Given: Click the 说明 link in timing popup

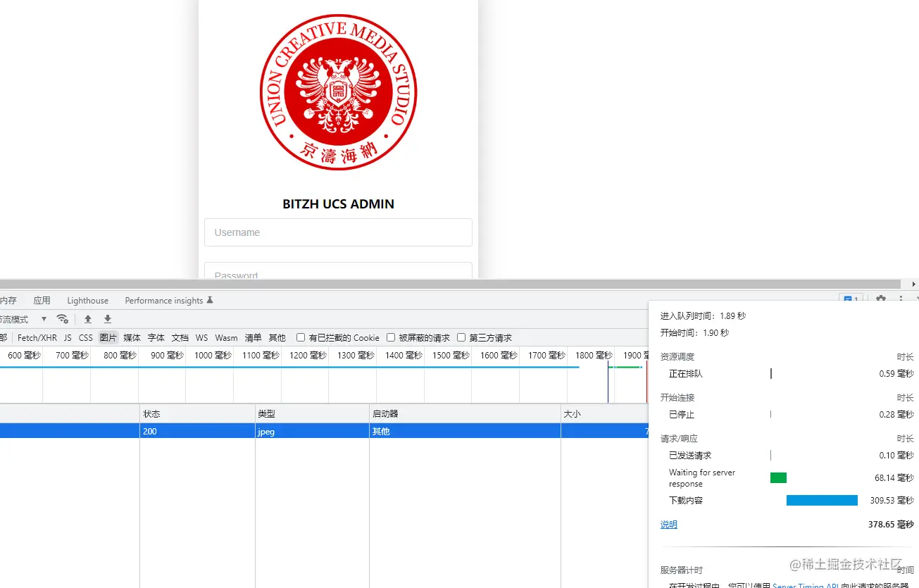Looking at the screenshot, I should pos(669,525).
